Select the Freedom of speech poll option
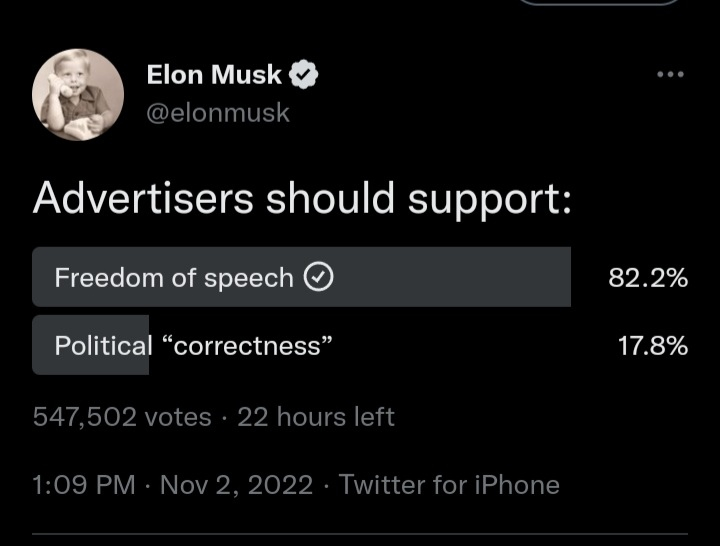This screenshot has width=720, height=546. tap(174, 278)
